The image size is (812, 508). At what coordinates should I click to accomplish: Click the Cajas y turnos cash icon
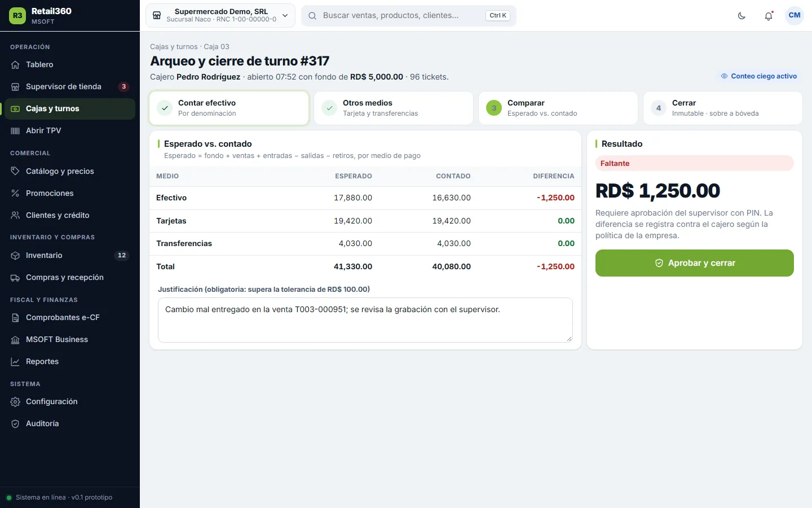15,109
